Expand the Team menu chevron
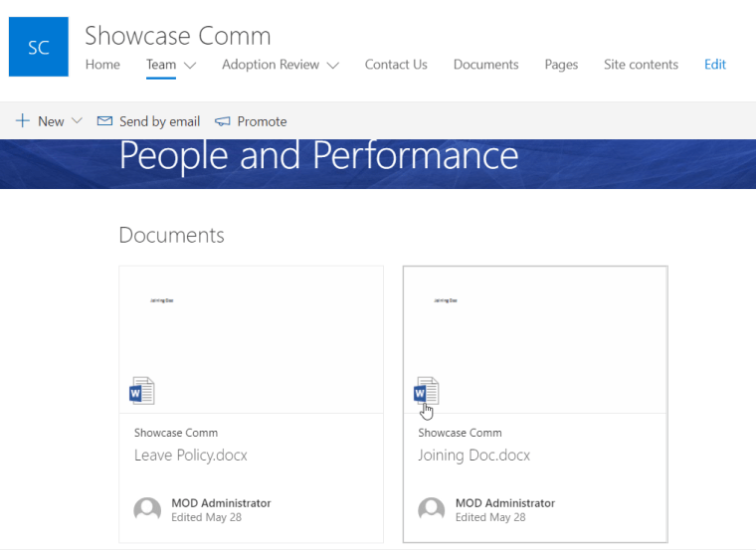This screenshot has width=756, height=553. [x=190, y=66]
